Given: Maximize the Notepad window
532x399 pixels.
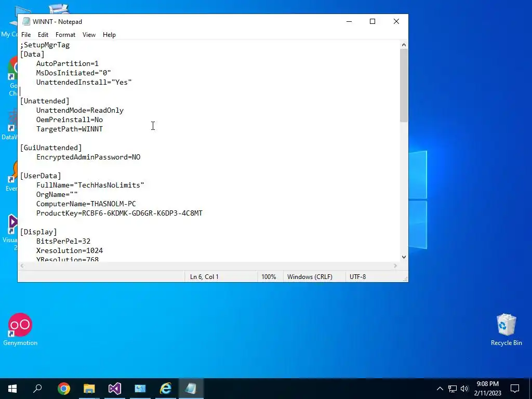Looking at the screenshot, I should click(373, 21).
